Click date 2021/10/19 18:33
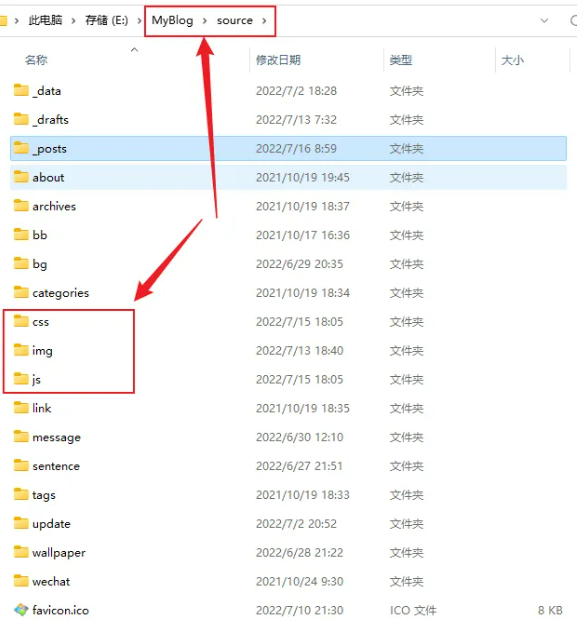This screenshot has width=577, height=620. coord(303,495)
